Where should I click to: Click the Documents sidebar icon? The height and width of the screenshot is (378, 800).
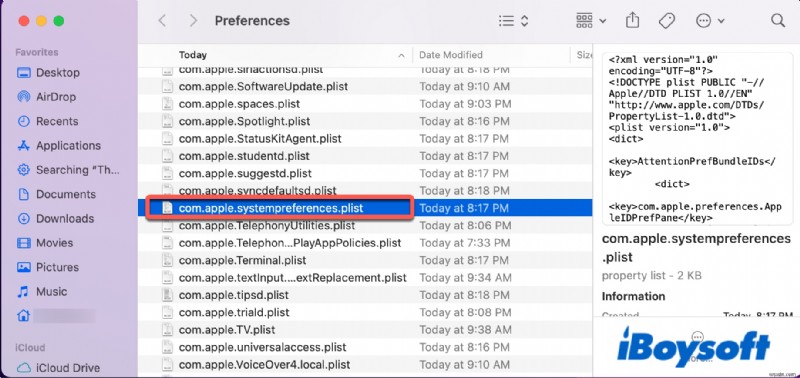pos(23,194)
